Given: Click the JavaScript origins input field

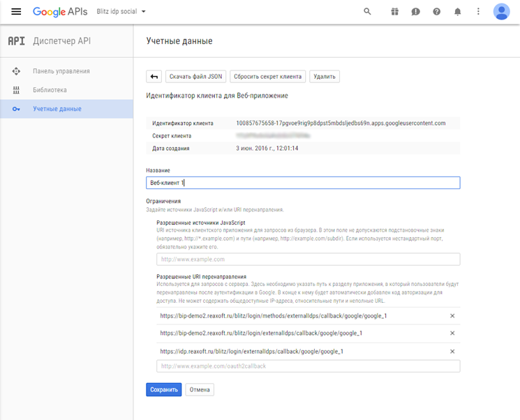Looking at the screenshot, I should click(308, 260).
